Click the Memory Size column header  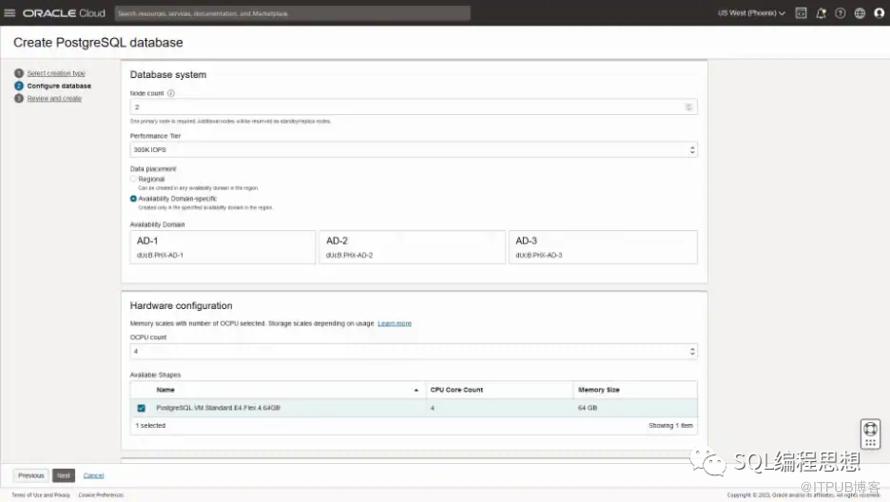(x=599, y=390)
